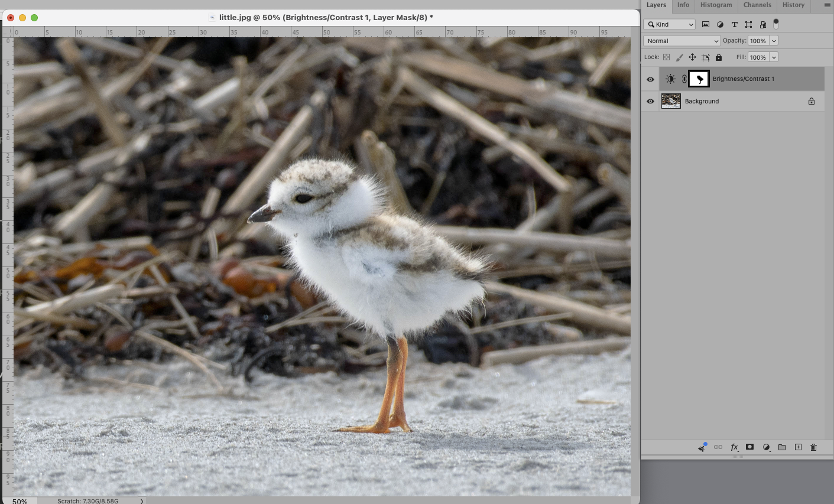Filter layers for pixel layers
Screen dimensions: 834x504
click(x=706, y=24)
